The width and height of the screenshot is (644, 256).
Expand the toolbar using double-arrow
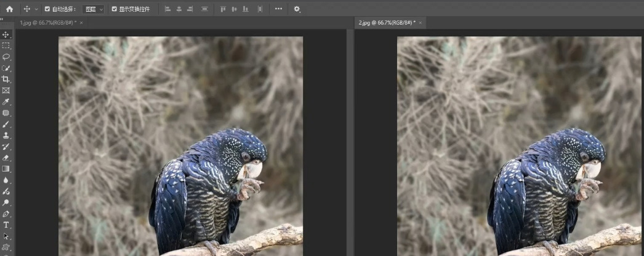pos(2,20)
